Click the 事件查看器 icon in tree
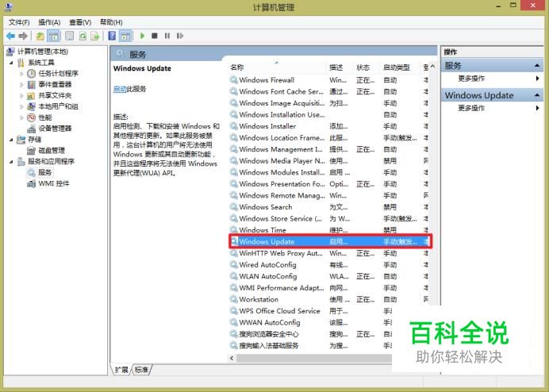The image size is (549, 392). coord(32,84)
